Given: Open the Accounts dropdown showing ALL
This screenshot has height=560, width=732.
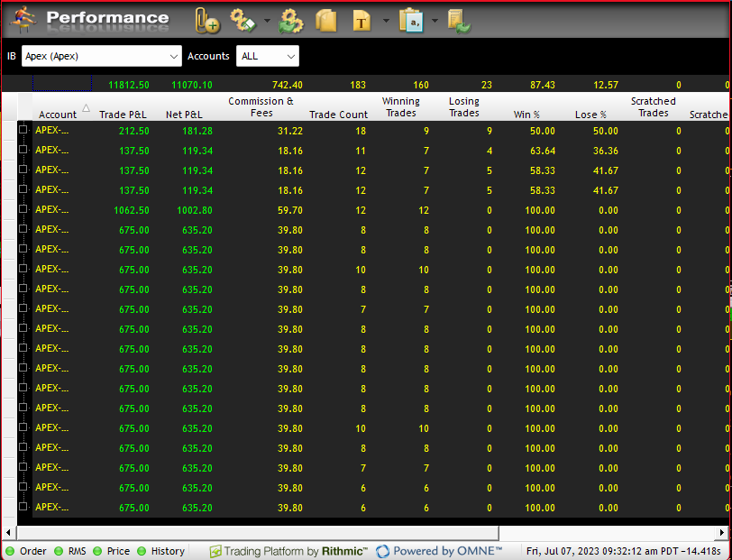Looking at the screenshot, I should point(267,56).
